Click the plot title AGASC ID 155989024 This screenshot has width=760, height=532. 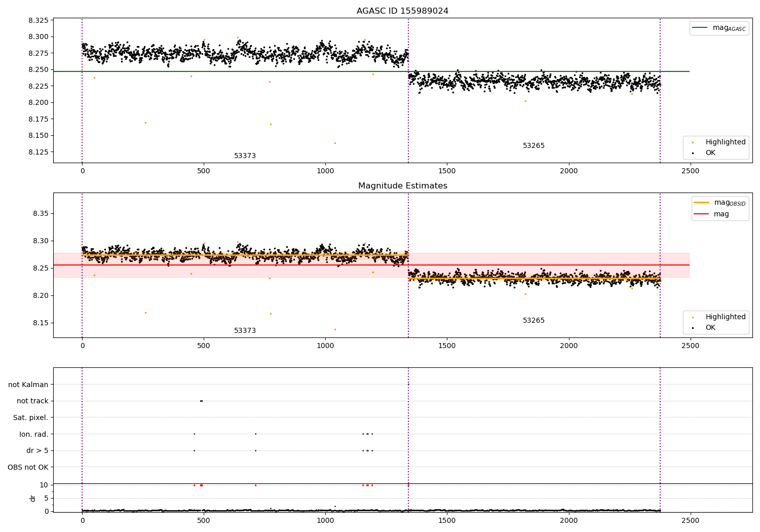pos(402,11)
